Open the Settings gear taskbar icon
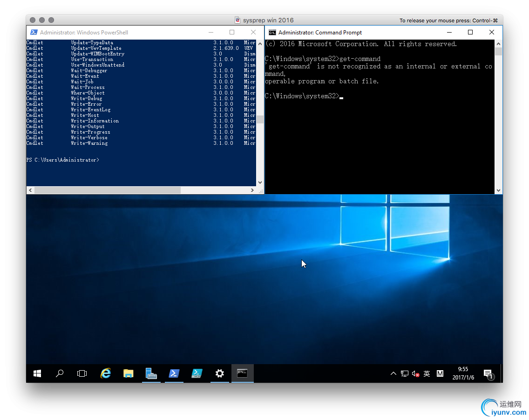This screenshot has width=529, height=420. tap(219, 373)
